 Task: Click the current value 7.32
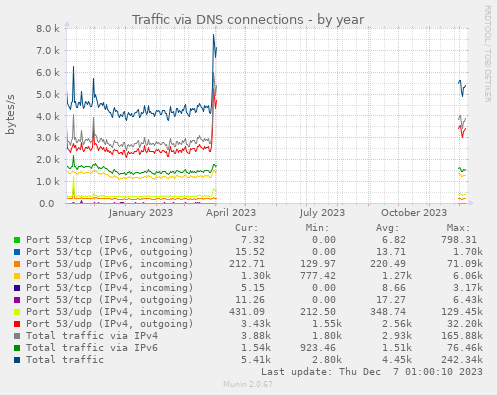click(x=253, y=240)
